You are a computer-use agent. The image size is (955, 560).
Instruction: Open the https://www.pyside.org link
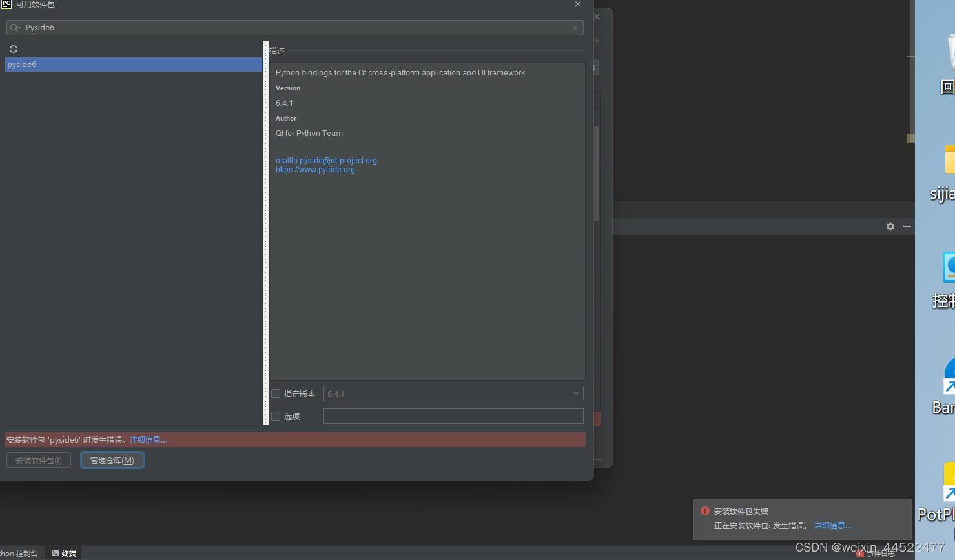click(315, 170)
